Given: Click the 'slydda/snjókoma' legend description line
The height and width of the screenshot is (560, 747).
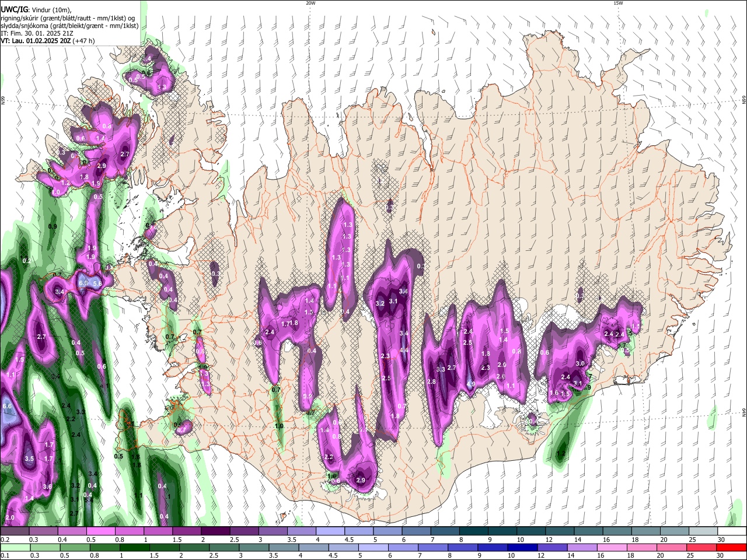Looking at the screenshot, I should tap(69, 26).
